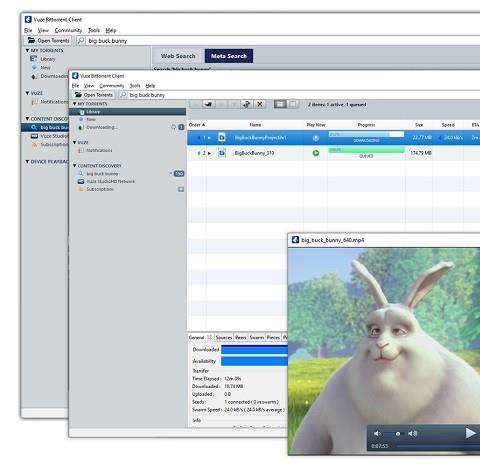480x475 pixels.
Task: Click the second toolbar icon above Order column
Action: point(208,104)
